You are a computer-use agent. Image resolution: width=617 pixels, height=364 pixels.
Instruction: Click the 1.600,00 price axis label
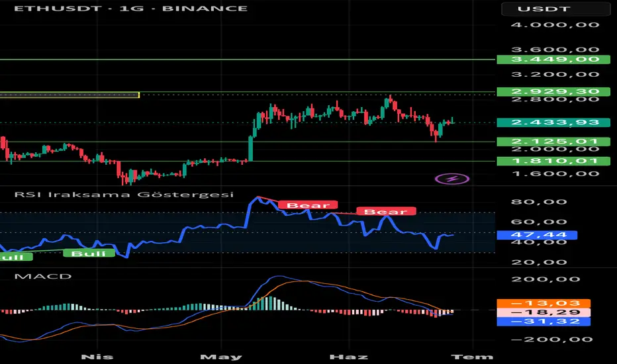point(555,174)
